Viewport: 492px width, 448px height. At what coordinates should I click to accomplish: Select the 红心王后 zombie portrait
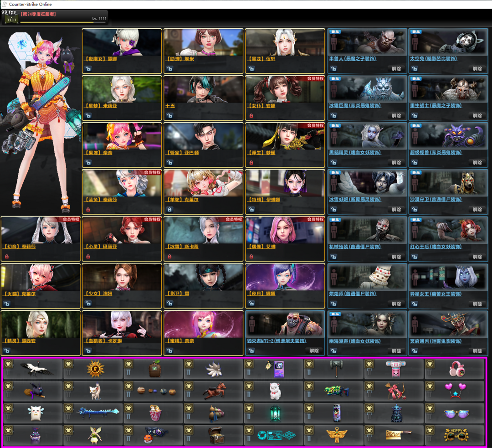pyautogui.click(x=448, y=231)
